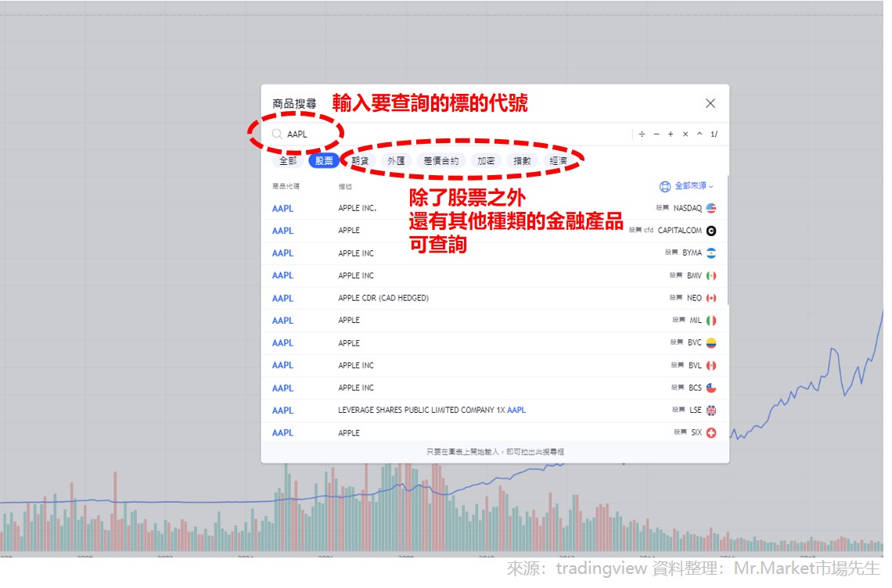The width and height of the screenshot is (892, 588).
Task: Click the Colombia flag icon for BVC
Action: pos(711,343)
